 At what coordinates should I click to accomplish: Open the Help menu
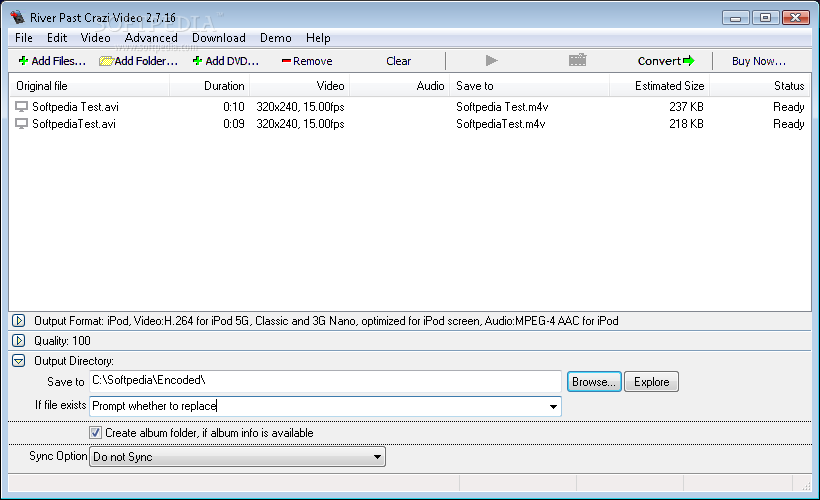tap(318, 38)
